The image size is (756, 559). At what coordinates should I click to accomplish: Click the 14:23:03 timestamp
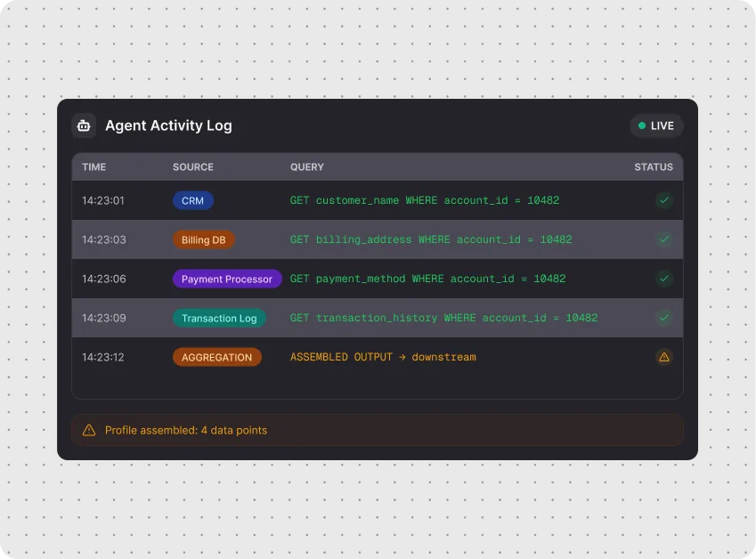pos(103,239)
